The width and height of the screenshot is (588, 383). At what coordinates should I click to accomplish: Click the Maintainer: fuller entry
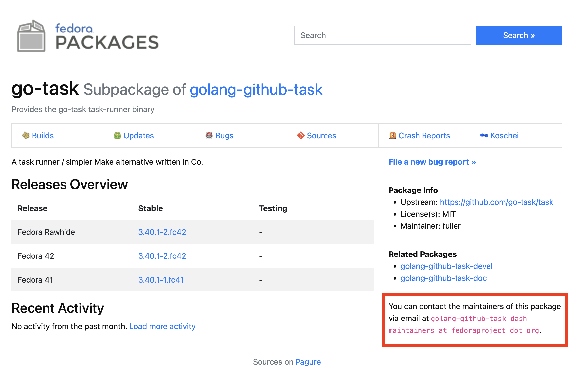(430, 226)
